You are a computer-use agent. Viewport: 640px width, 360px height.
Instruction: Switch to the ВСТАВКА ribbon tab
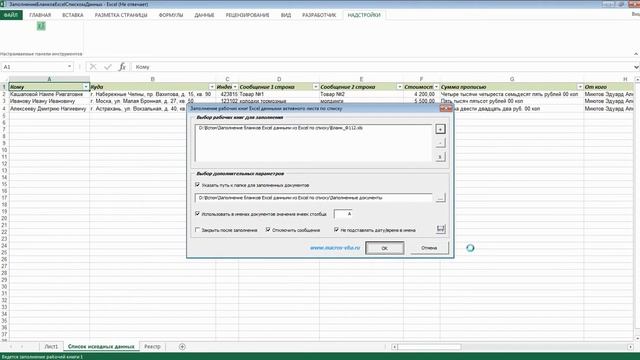[73, 15]
